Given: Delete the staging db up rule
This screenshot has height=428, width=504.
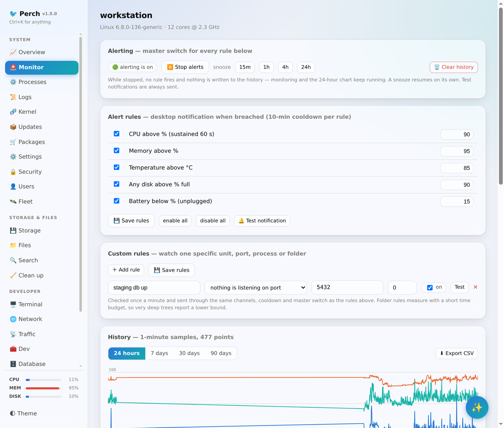Looking at the screenshot, I should click(475, 287).
